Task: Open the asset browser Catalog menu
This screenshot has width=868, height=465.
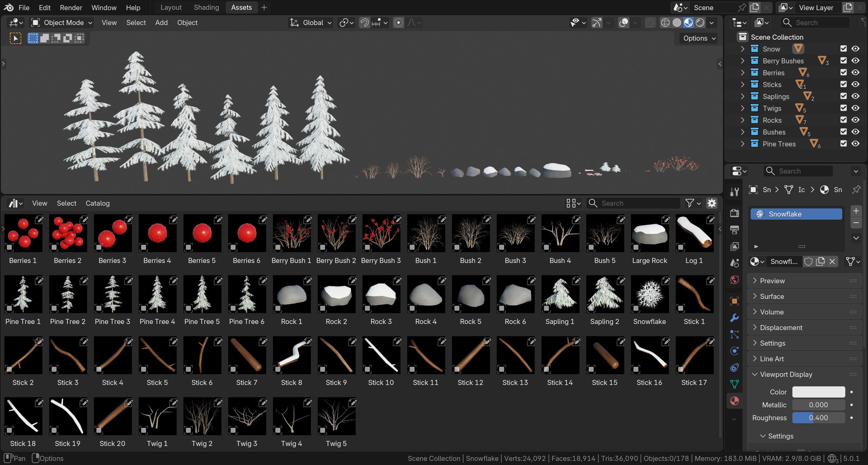Action: [x=97, y=203]
